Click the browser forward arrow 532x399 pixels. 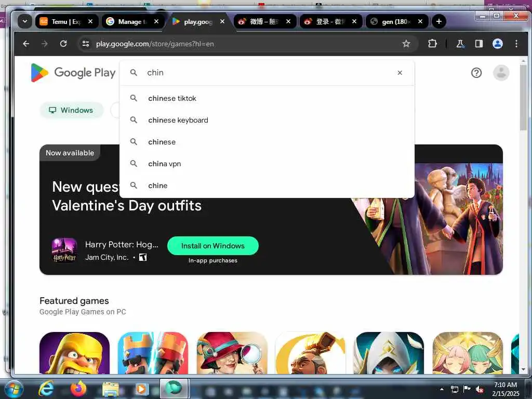[45, 44]
